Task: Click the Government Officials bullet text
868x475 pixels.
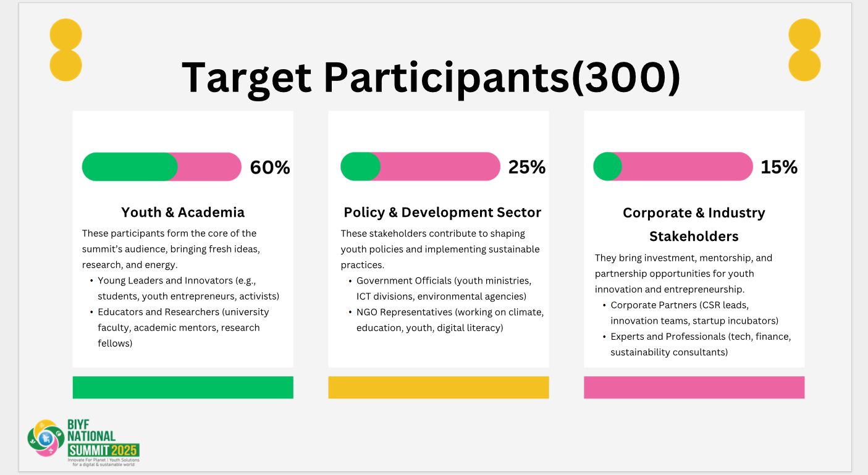Action: (444, 288)
